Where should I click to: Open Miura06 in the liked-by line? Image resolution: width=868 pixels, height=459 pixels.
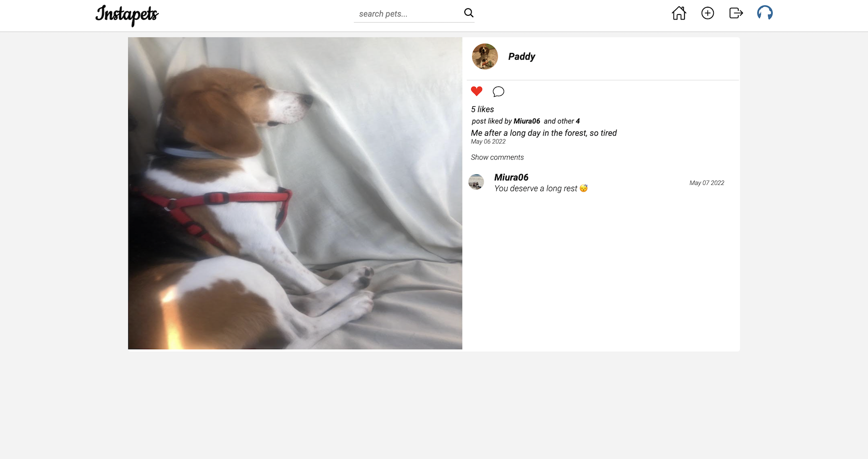pyautogui.click(x=527, y=121)
